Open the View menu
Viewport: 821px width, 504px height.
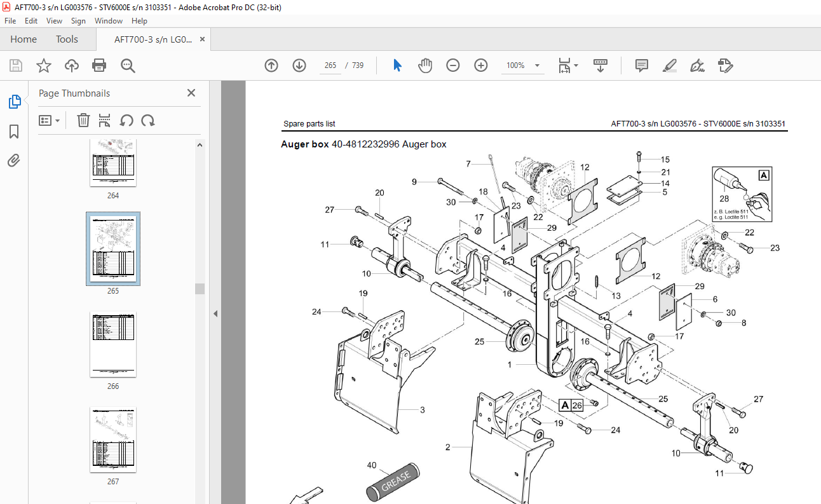click(54, 21)
